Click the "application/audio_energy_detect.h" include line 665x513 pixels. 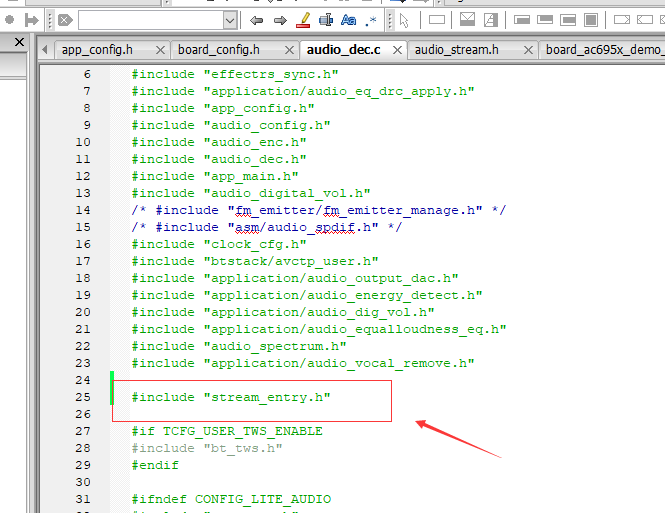pos(307,295)
